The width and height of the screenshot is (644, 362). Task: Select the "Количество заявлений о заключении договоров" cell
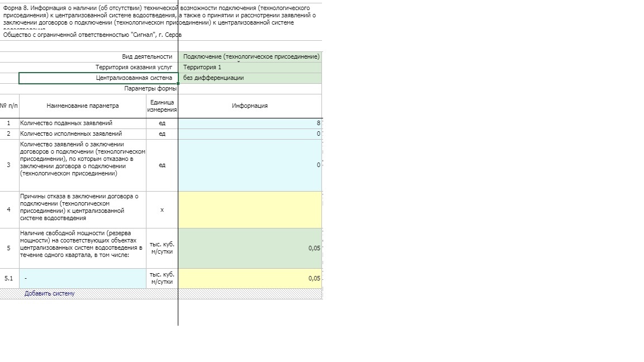[x=83, y=165]
